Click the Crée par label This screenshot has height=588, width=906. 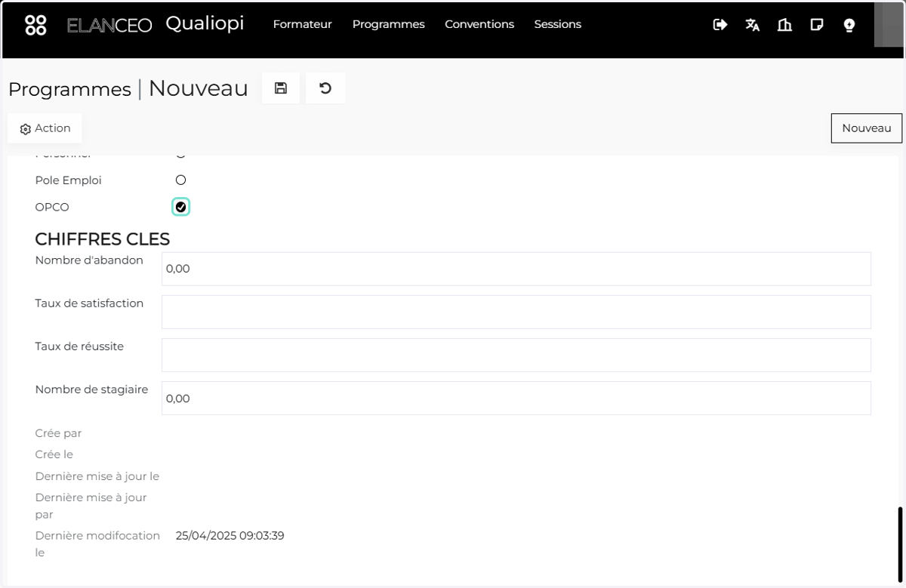pyautogui.click(x=58, y=433)
